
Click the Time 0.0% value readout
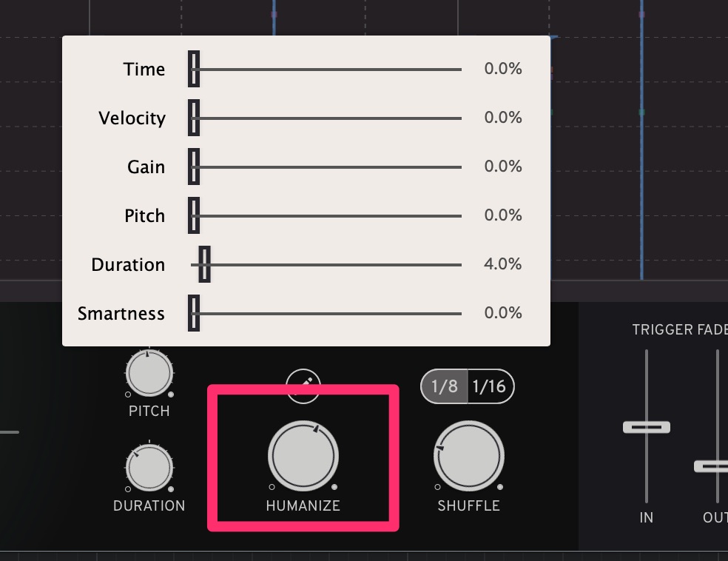[x=503, y=69]
